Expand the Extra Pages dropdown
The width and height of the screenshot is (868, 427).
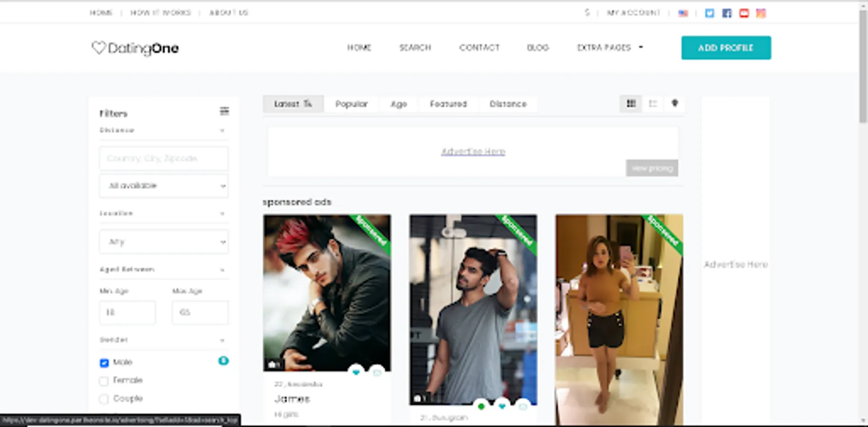(609, 47)
